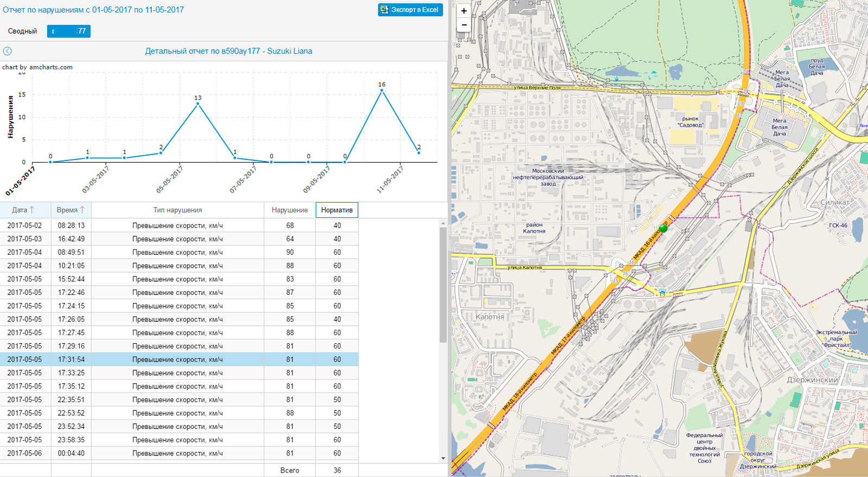Select the row with time 17:26:05
Image resolution: width=868 pixels, height=477 pixels.
pyautogui.click(x=179, y=319)
